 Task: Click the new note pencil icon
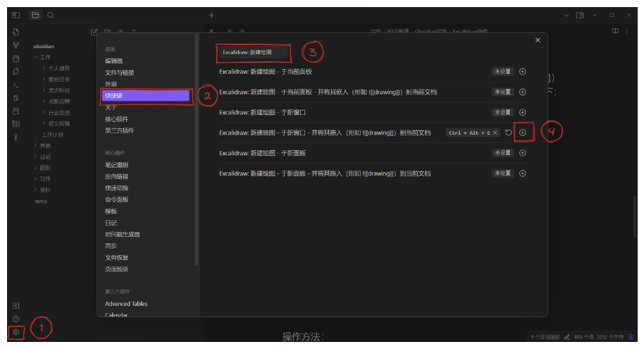(94, 32)
